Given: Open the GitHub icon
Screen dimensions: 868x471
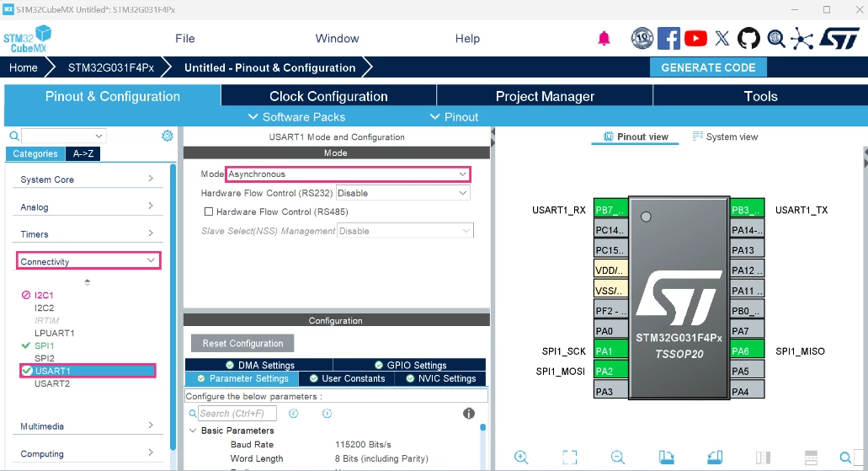Looking at the screenshot, I should point(748,38).
